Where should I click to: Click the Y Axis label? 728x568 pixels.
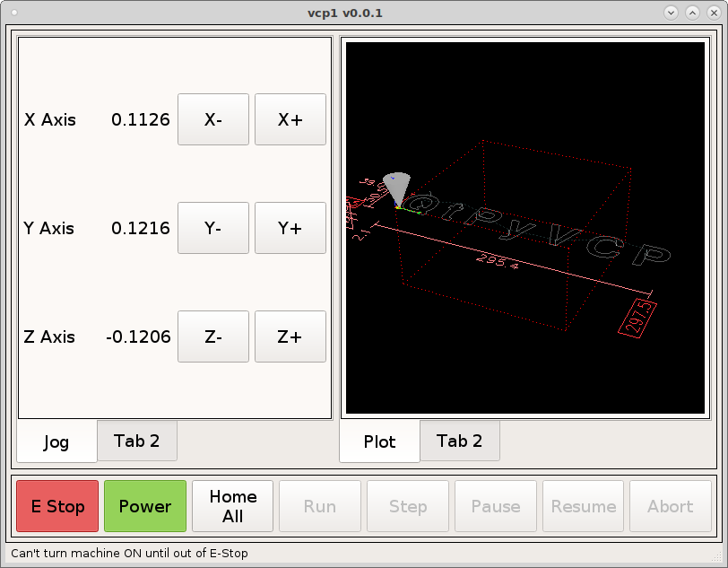click(x=49, y=228)
